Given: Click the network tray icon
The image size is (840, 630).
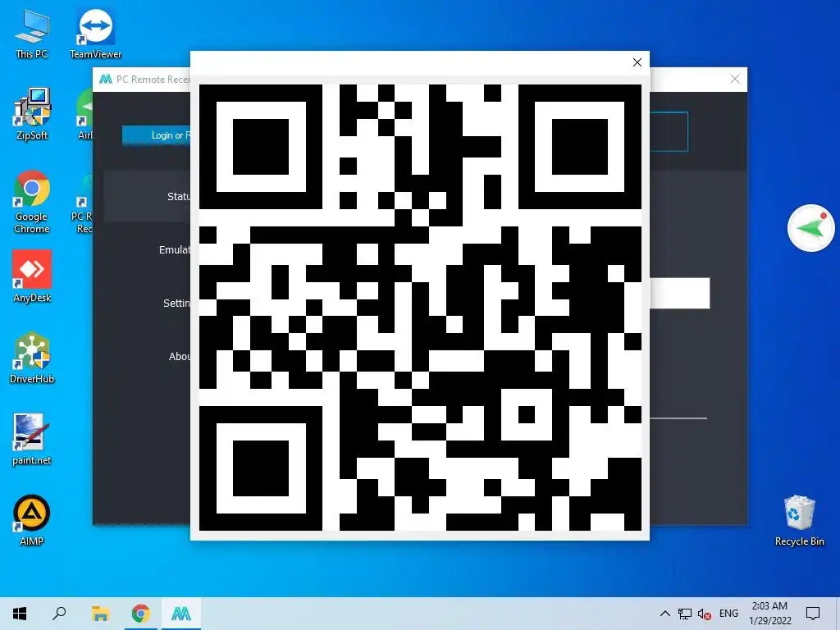Looking at the screenshot, I should (685, 614).
